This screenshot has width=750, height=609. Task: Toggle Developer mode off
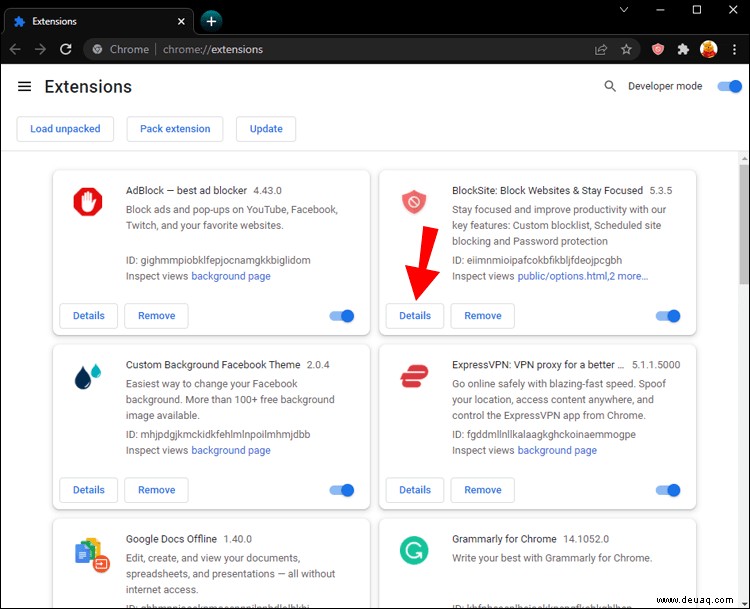(x=729, y=86)
